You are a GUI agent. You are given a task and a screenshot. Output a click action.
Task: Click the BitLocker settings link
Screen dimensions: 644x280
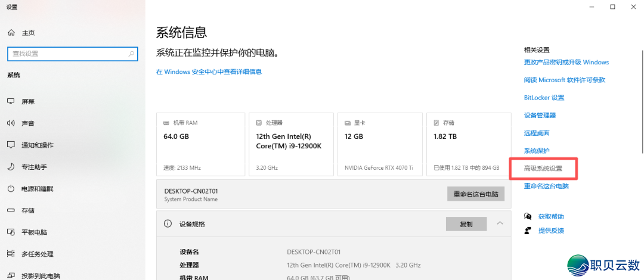click(543, 98)
